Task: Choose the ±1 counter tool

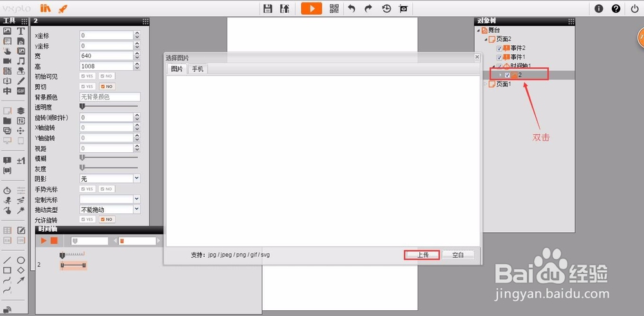Action: tap(21, 161)
